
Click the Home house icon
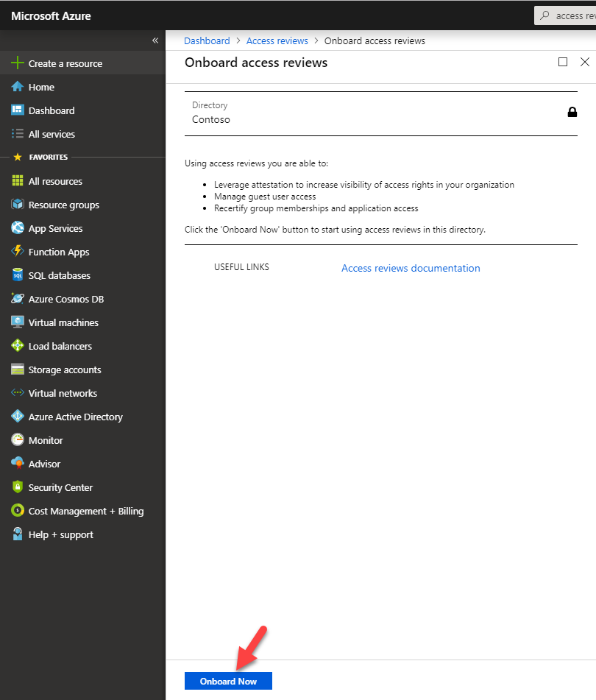18,87
